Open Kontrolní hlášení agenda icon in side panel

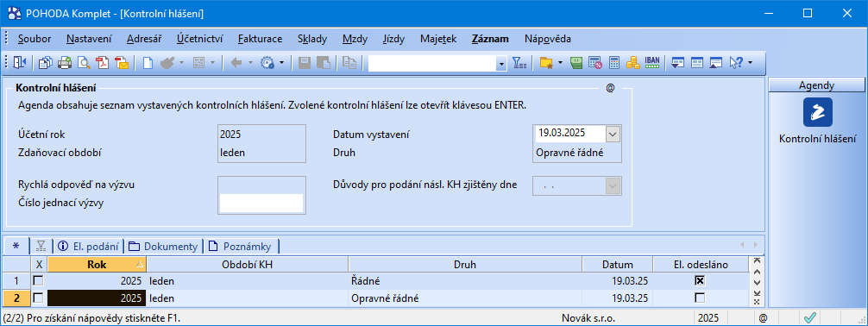[x=818, y=112]
